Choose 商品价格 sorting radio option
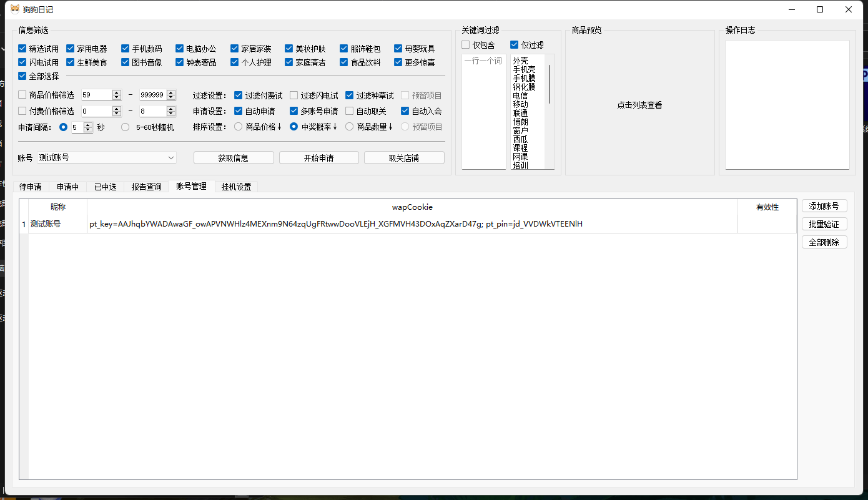The width and height of the screenshot is (868, 500). pos(239,127)
